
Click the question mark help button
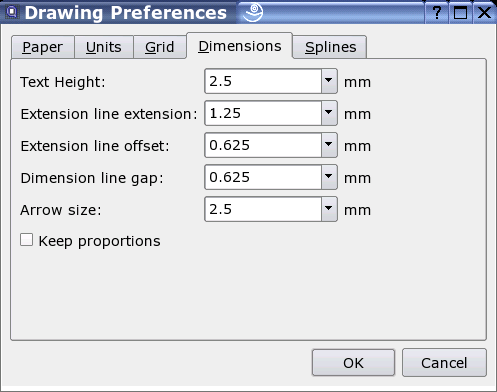437,13
